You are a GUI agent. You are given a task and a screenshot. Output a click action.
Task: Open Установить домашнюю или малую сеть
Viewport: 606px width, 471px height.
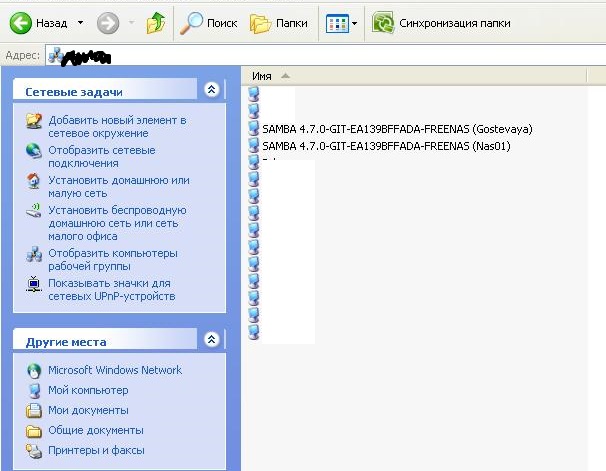(119, 187)
